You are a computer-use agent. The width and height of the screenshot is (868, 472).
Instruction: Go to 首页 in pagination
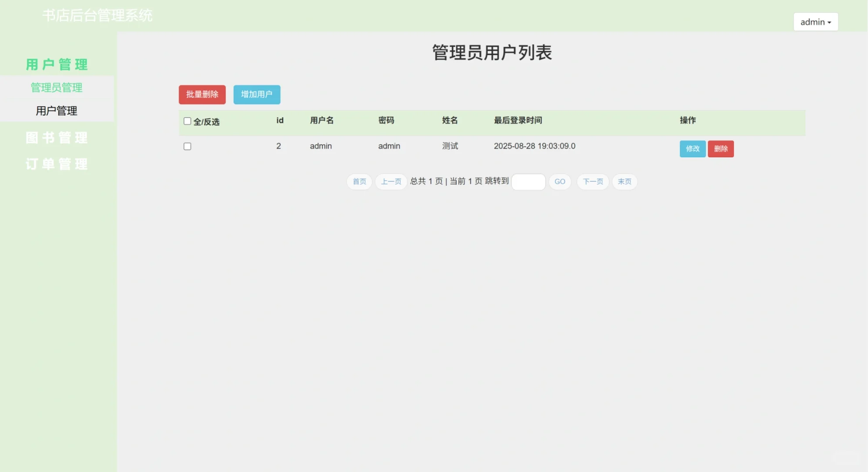(359, 181)
